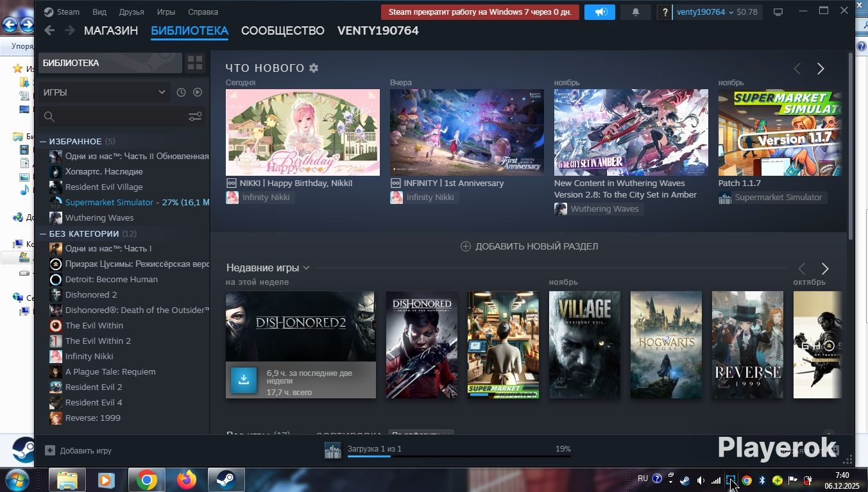Viewport: 868px width, 492px height.
Task: Enter Big Picture mode via monitor icon
Action: coord(778,12)
